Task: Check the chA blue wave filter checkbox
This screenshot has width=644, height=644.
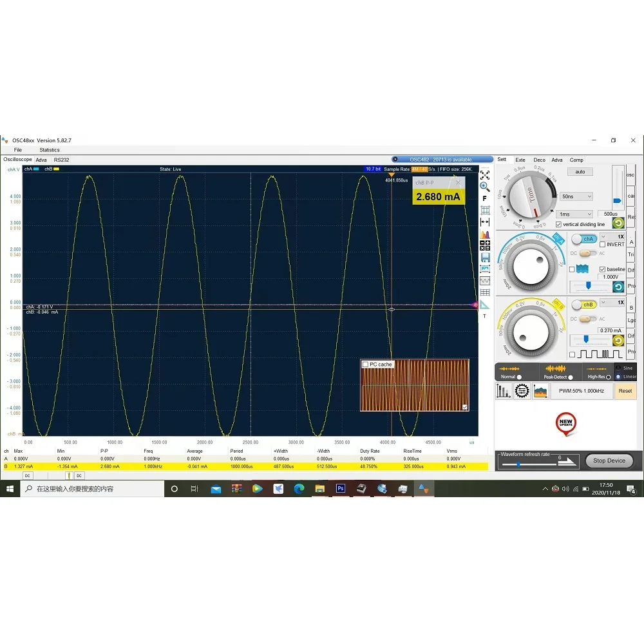Action: point(572,269)
